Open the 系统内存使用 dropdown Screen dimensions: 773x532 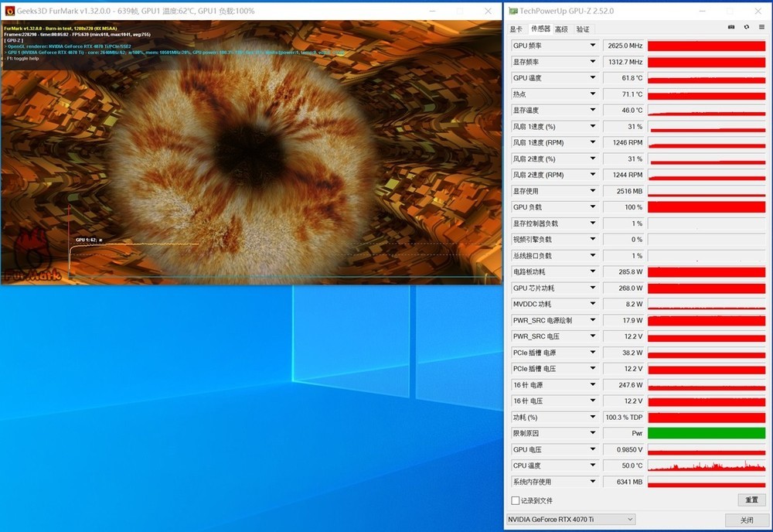(x=593, y=482)
